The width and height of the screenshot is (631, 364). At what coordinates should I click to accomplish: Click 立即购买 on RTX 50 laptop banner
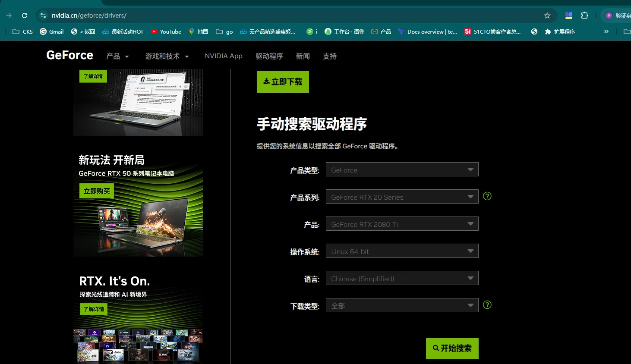97,191
